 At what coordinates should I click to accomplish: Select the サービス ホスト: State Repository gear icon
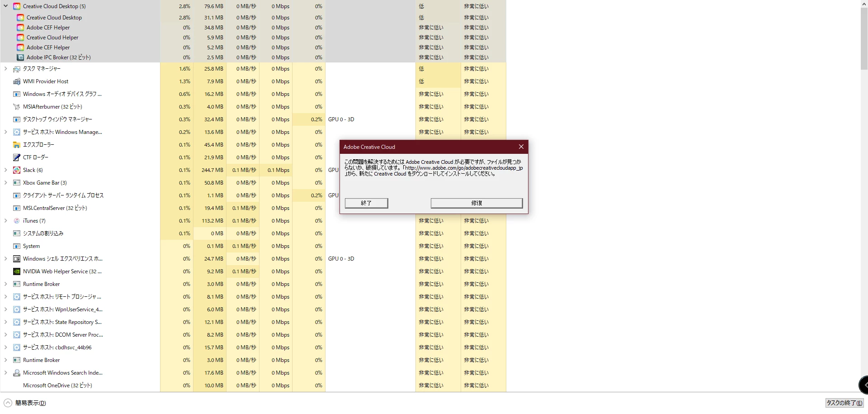17,322
